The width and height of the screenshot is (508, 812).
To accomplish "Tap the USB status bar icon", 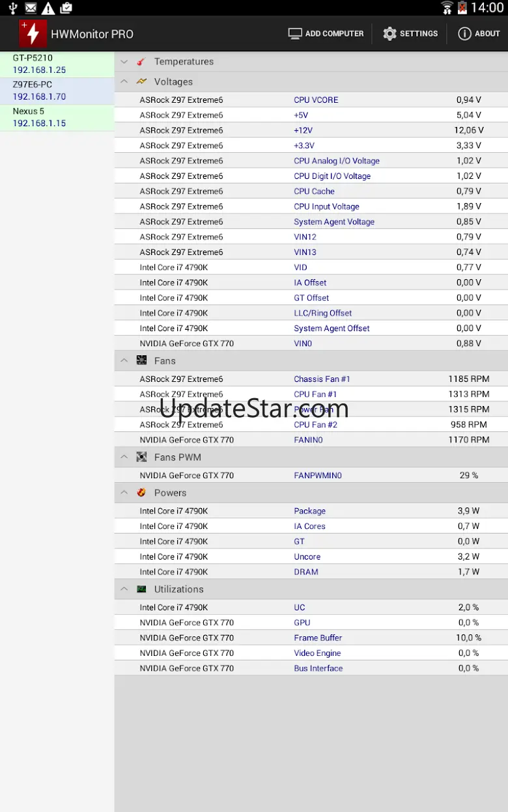I will pos(12,8).
